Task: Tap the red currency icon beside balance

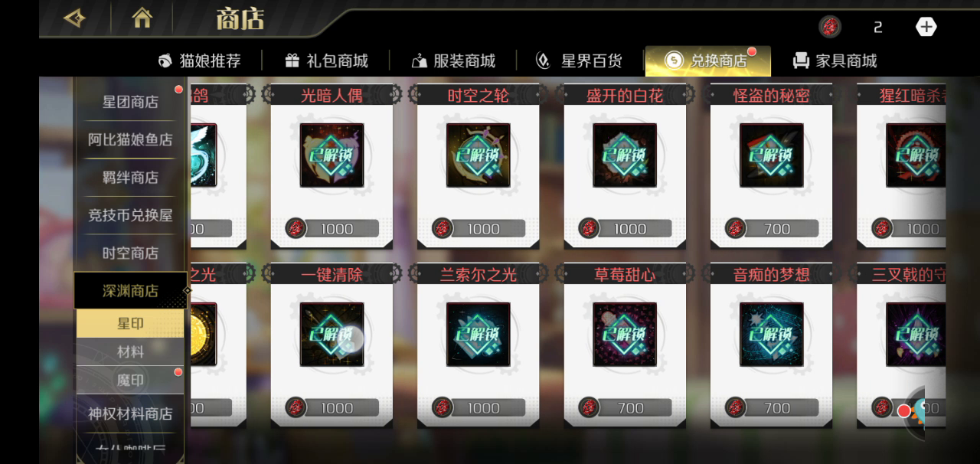Action: (829, 27)
